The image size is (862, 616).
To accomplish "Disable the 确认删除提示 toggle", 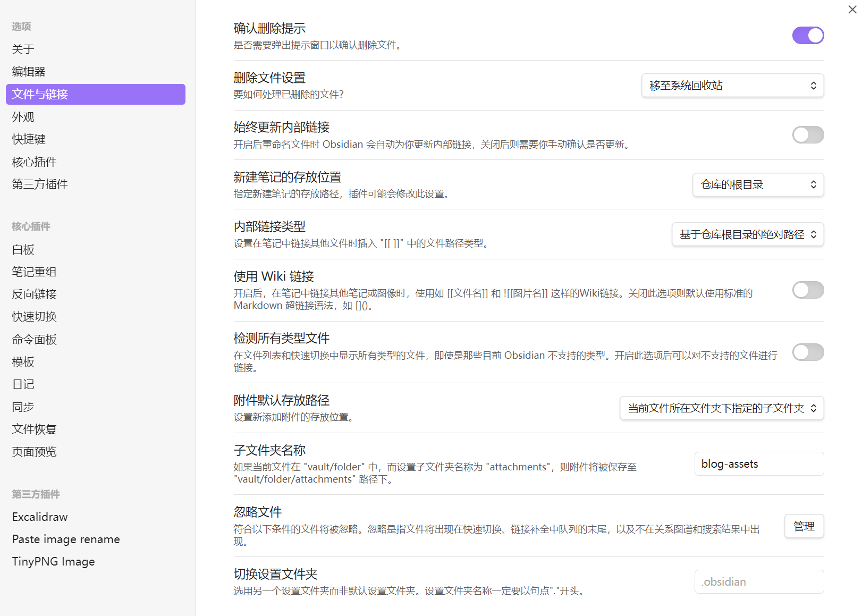I will click(x=807, y=36).
